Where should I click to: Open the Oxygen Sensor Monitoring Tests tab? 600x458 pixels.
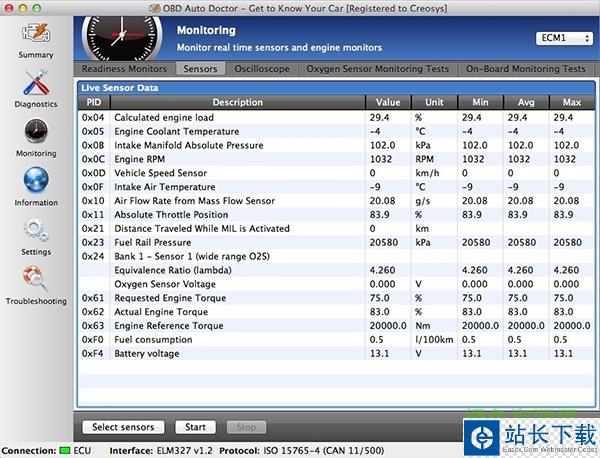tap(378, 69)
